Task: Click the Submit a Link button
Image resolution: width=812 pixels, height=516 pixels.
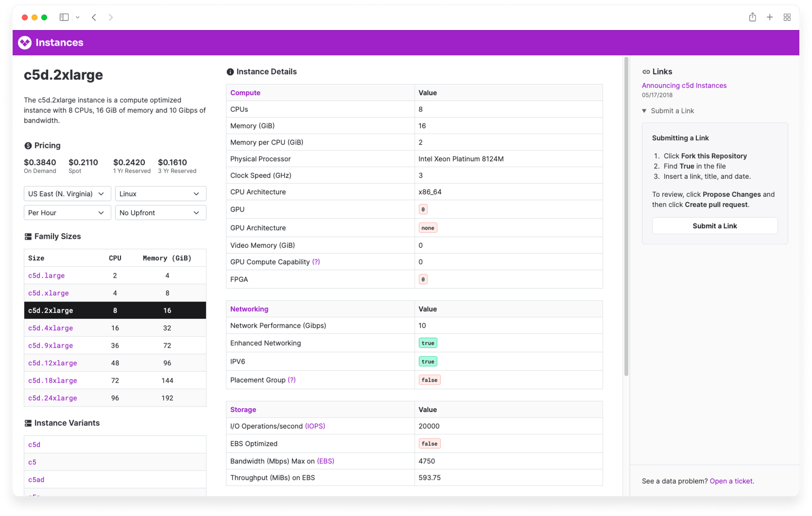Action: click(x=714, y=226)
